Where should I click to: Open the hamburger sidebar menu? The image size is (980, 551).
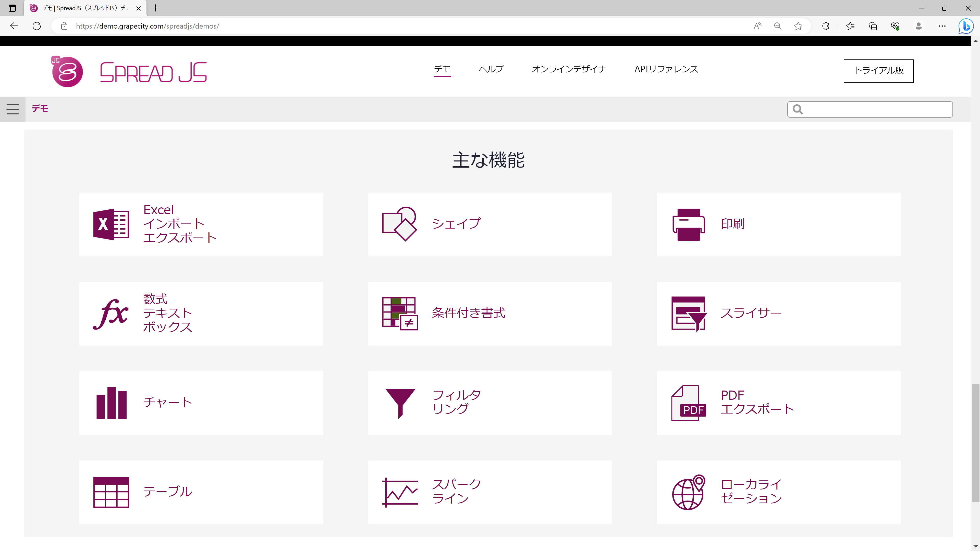(x=13, y=109)
